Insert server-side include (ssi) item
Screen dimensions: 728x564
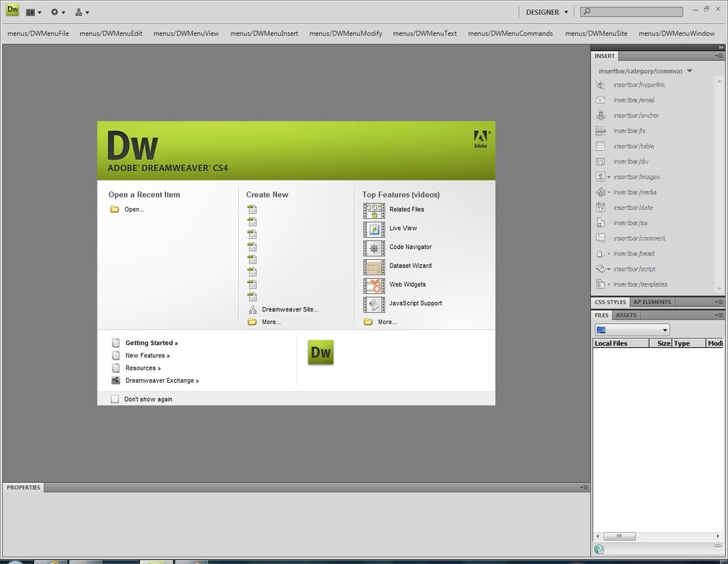[622, 223]
